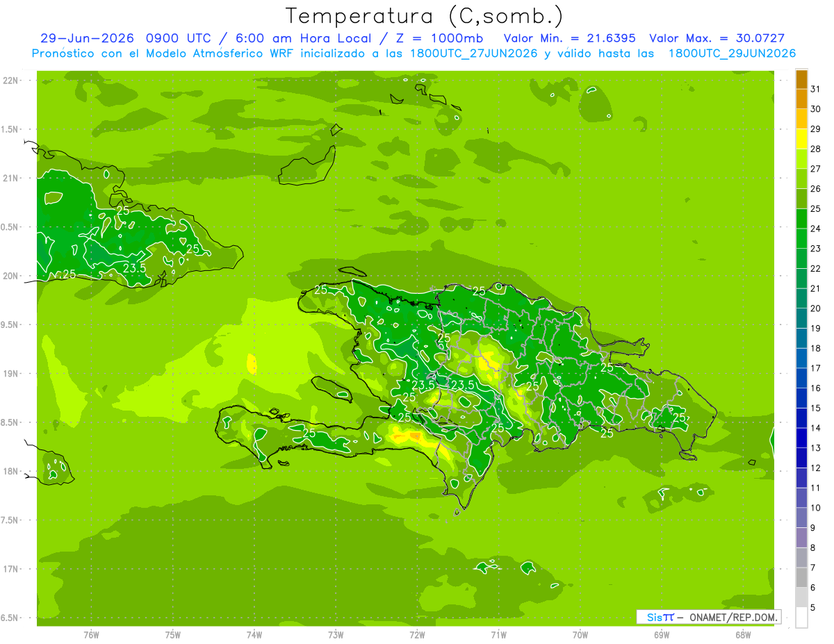The image size is (834, 644).
Task: Click the color scale label "17"
Action: pyautogui.click(x=816, y=368)
